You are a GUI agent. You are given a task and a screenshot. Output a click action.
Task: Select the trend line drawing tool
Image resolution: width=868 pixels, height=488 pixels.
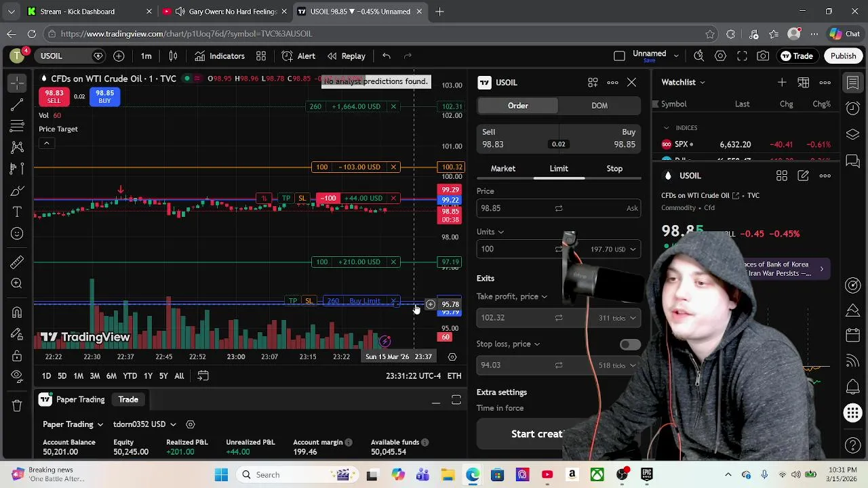click(x=17, y=104)
